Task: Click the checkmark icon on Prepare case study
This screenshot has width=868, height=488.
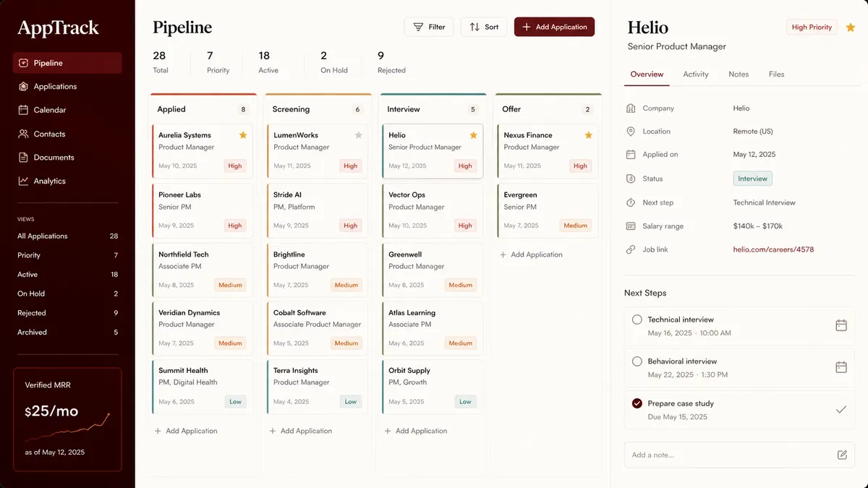Action: (841, 410)
